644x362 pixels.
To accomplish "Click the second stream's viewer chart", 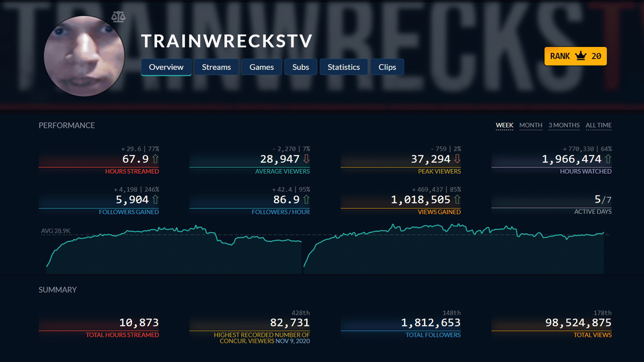I will pos(454,249).
